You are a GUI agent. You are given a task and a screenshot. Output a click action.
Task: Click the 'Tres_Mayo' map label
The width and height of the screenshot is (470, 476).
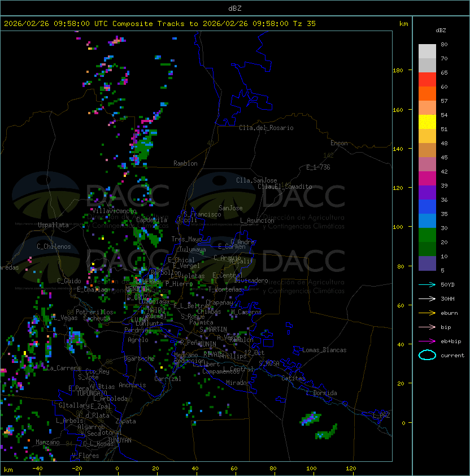pyautogui.click(x=186, y=239)
